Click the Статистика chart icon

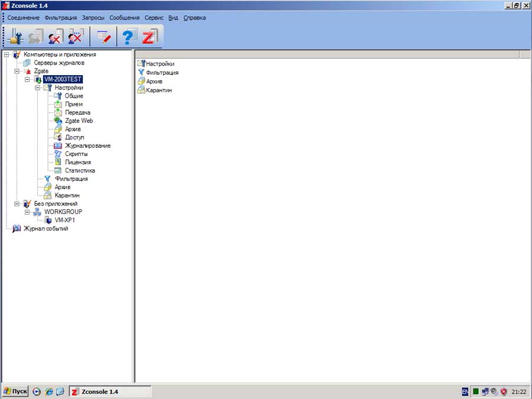click(58, 170)
